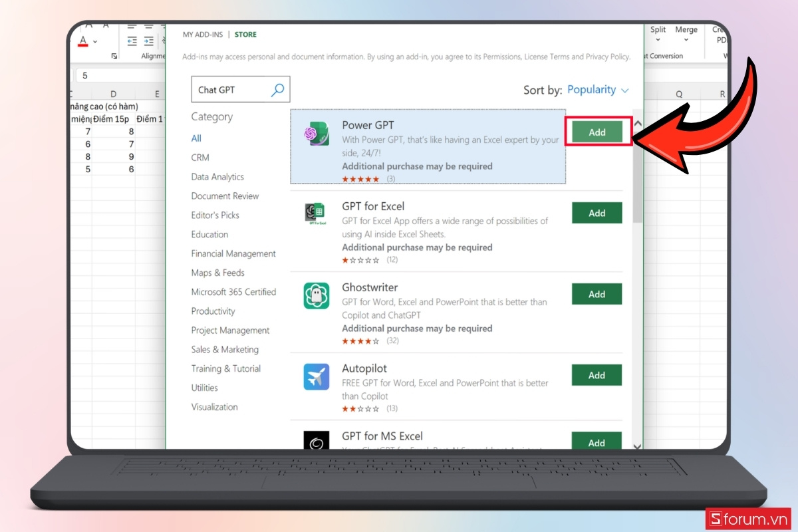This screenshot has height=532, width=798.
Task: Expand the Split dropdown in the ribbon
Action: pos(658,41)
